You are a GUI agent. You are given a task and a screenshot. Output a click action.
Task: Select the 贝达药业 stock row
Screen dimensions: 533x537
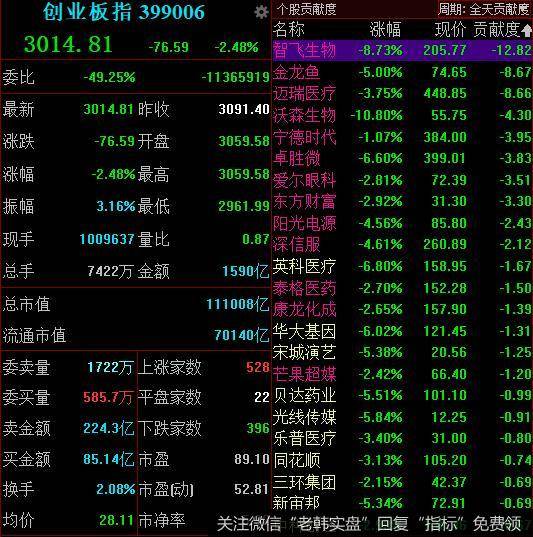pyautogui.click(x=402, y=396)
